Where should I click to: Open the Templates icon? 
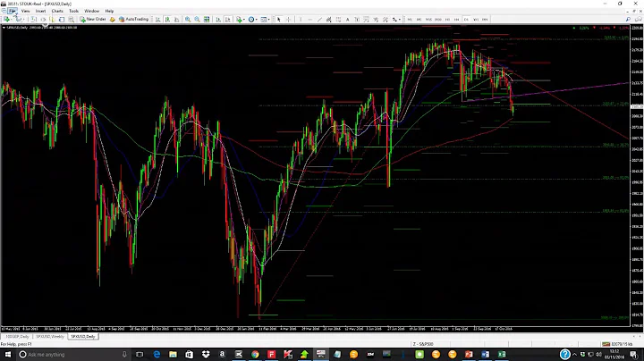tap(263, 20)
